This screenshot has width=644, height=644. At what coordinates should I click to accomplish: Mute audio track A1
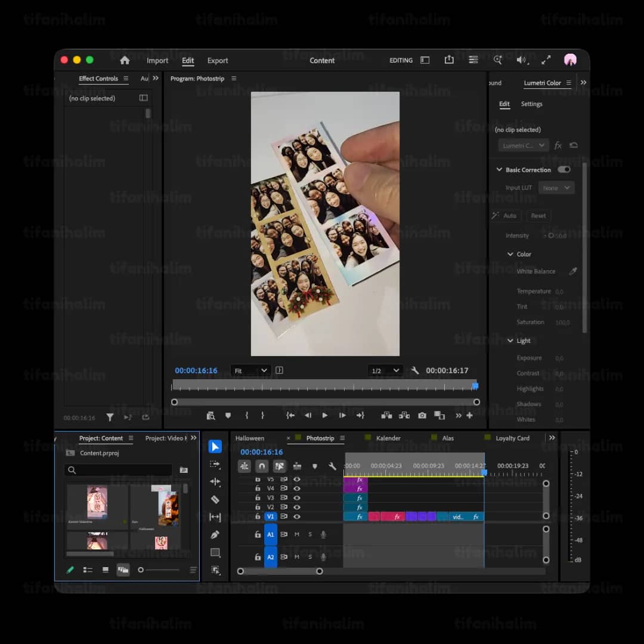click(x=296, y=534)
